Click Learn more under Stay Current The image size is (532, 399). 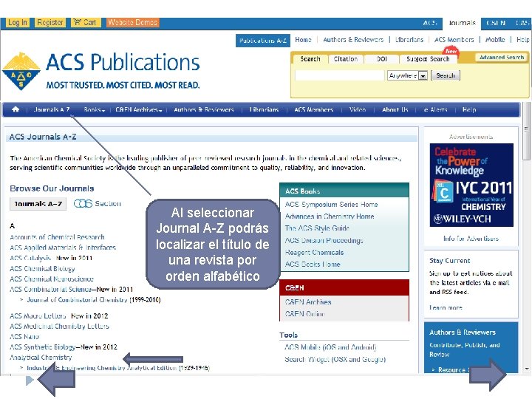coord(446,307)
